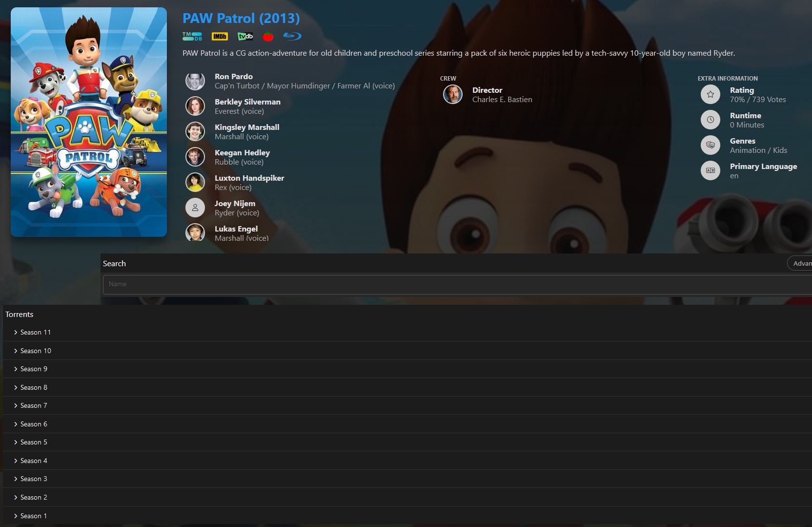Open Kingsley Marshall's cast page

247,127
